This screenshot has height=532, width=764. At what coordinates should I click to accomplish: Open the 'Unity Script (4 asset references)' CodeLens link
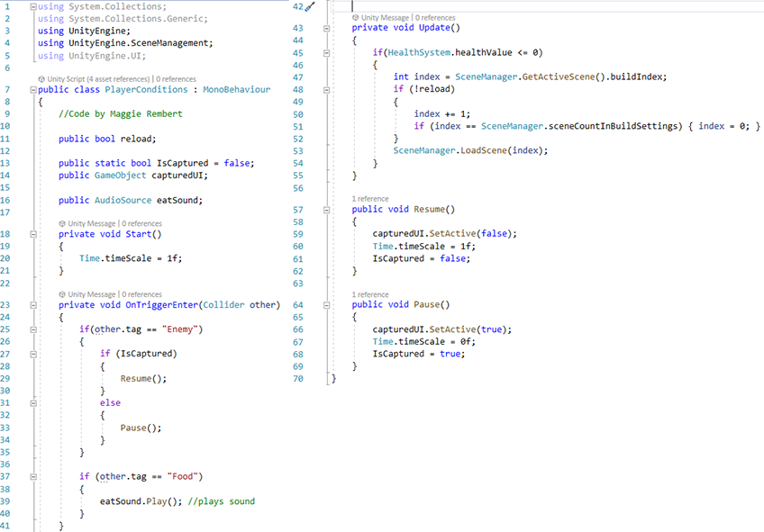tap(98, 79)
